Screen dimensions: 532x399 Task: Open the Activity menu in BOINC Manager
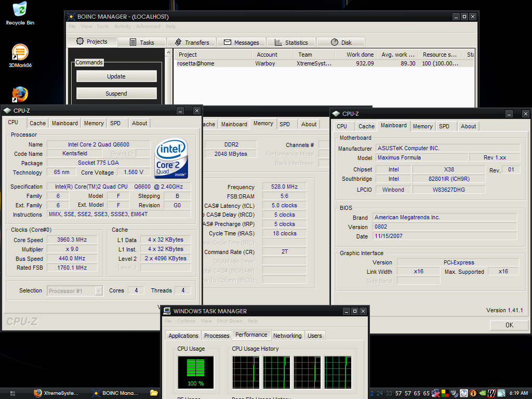click(x=123, y=26)
